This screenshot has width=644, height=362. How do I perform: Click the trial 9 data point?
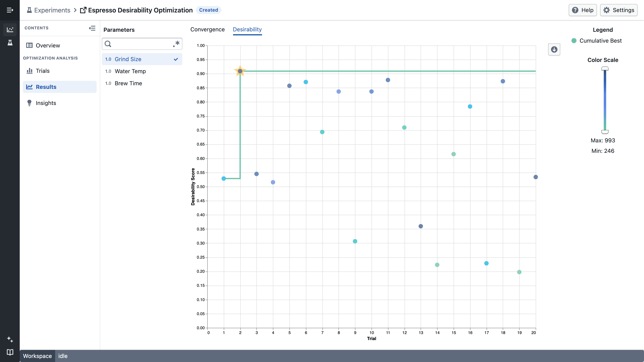pyautogui.click(x=355, y=241)
